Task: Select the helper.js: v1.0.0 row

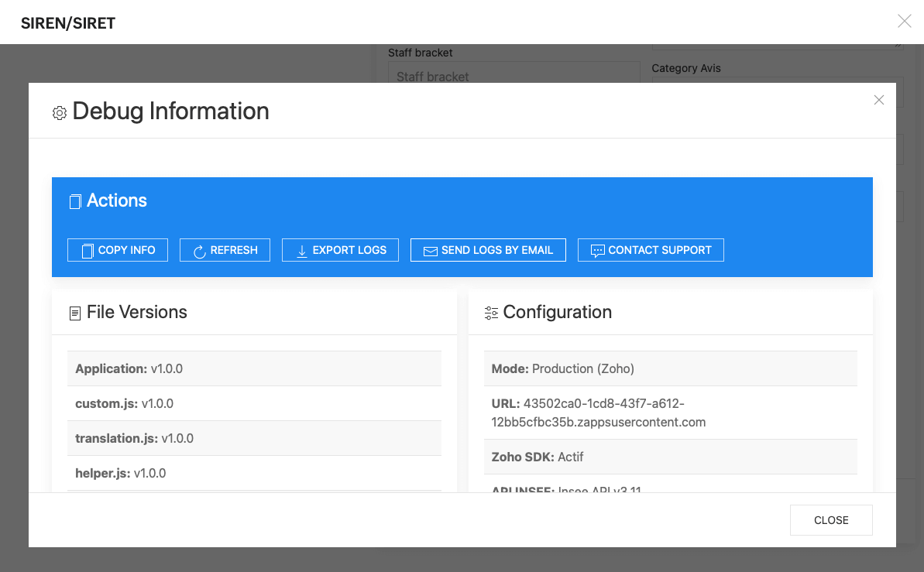Action: pyautogui.click(x=254, y=473)
